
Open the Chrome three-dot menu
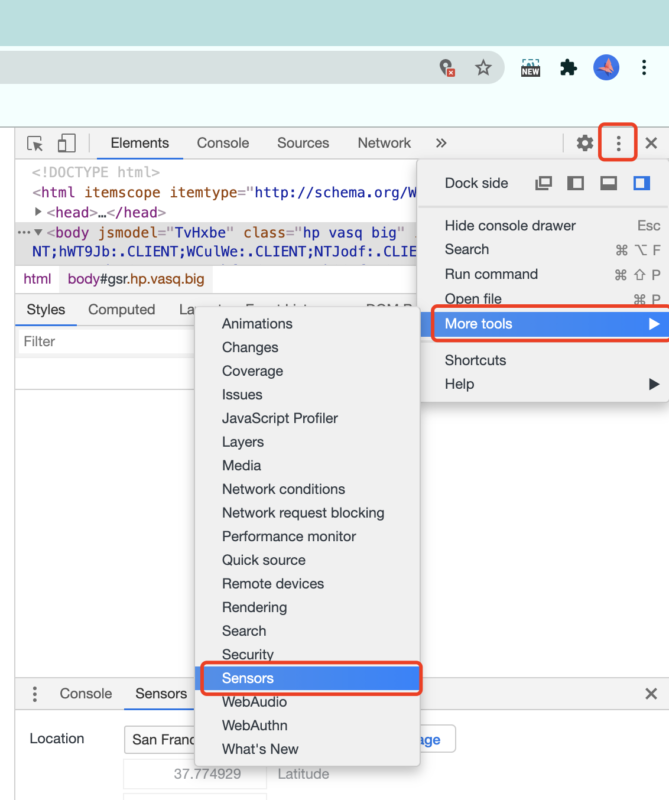pos(645,68)
